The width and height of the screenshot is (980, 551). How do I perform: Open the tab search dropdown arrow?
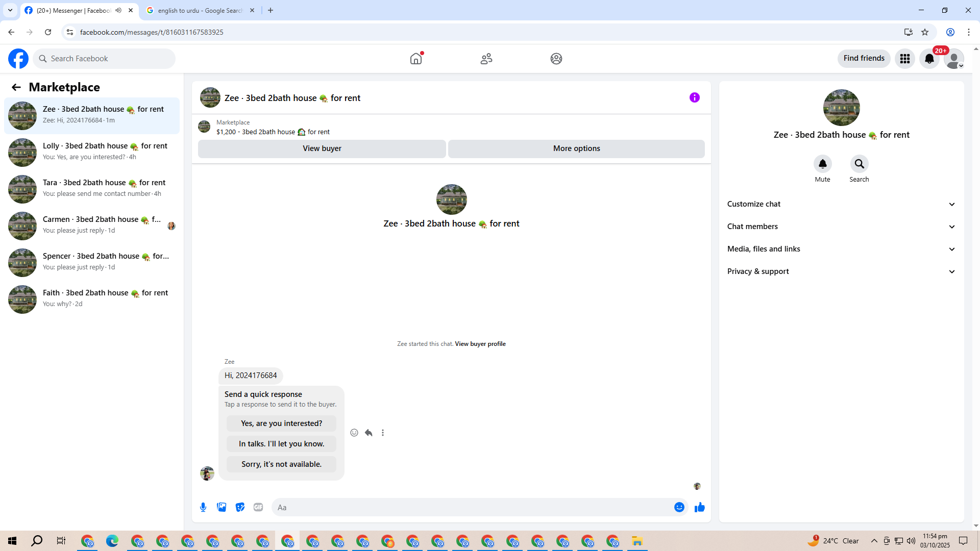click(10, 10)
